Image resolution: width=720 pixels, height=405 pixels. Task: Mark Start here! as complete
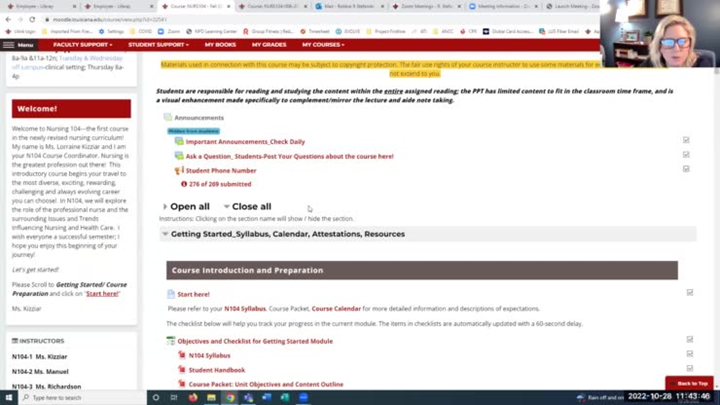(x=690, y=293)
